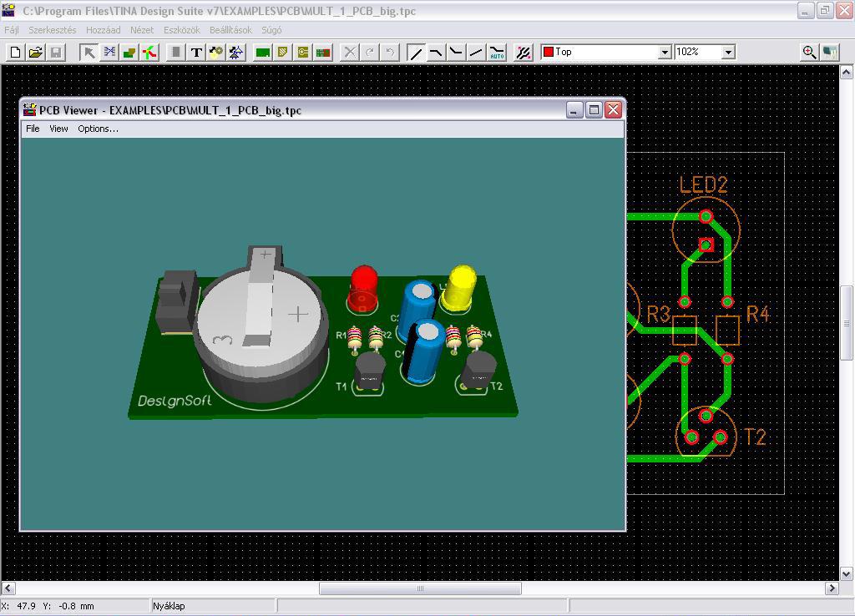Click the X: 47.9 coordinate readout
The width and height of the screenshot is (855, 616).
coord(18,606)
